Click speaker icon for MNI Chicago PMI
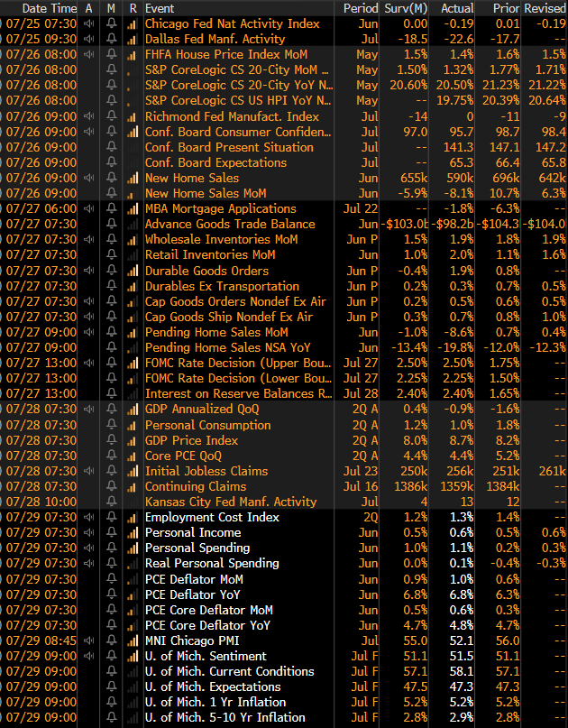This screenshot has height=728, width=568. tap(88, 640)
